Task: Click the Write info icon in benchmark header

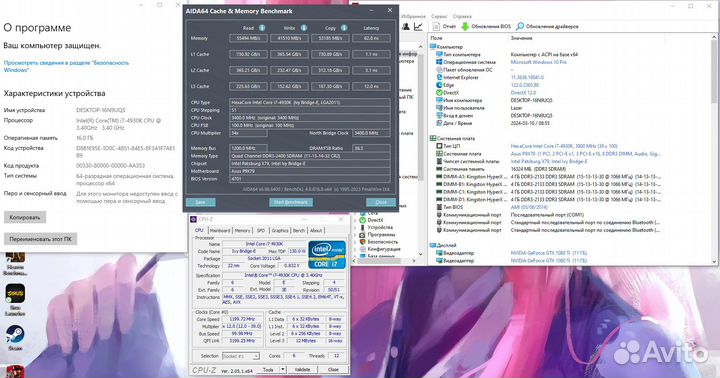Action: point(304,28)
